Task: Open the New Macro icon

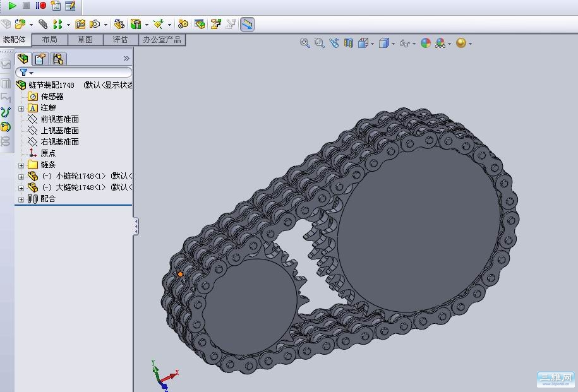Action: click(56, 6)
